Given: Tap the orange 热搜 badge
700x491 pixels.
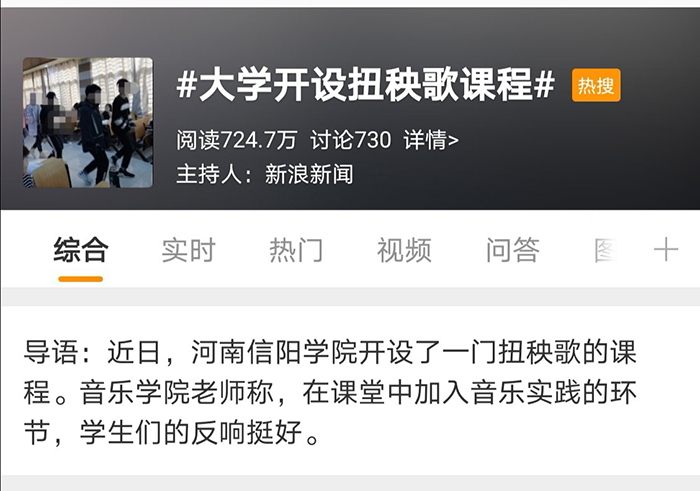Looking at the screenshot, I should coord(596,85).
